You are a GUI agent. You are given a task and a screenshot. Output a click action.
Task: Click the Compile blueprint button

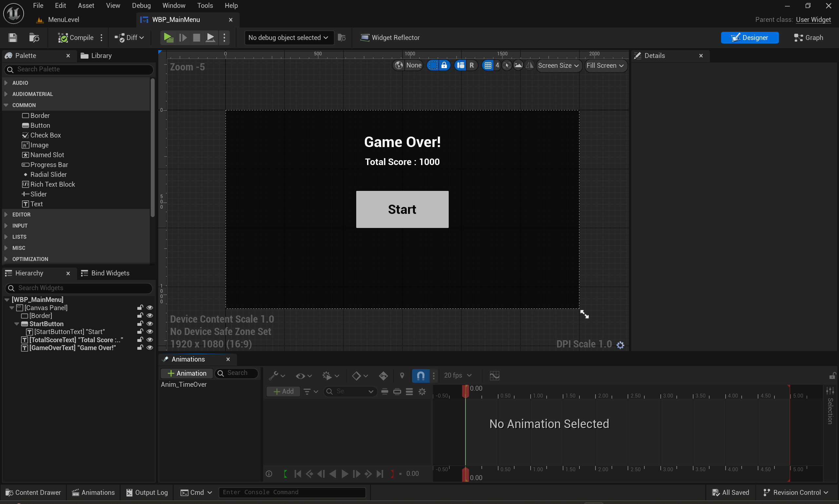click(75, 38)
